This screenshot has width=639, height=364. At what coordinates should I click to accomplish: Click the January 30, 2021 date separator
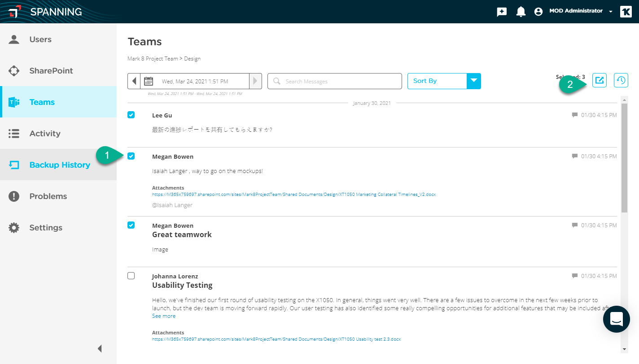coord(372,103)
